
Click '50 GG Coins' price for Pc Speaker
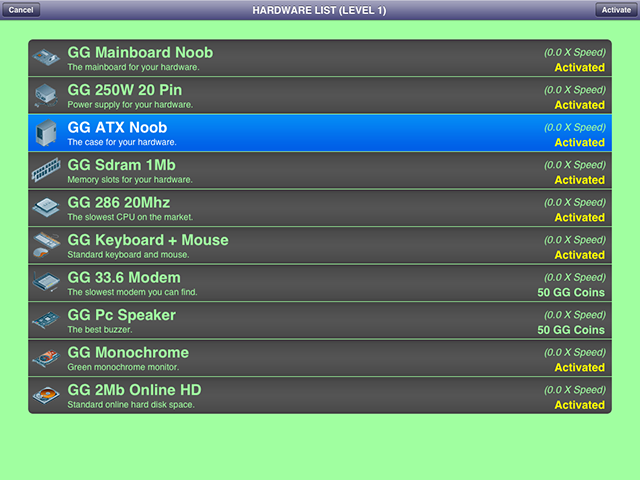click(x=571, y=330)
